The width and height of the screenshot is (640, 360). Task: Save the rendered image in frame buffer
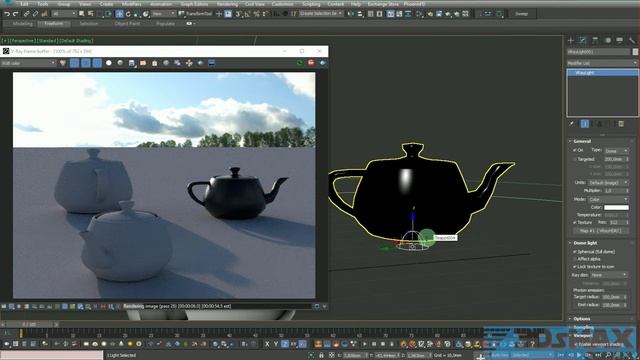click(x=131, y=63)
